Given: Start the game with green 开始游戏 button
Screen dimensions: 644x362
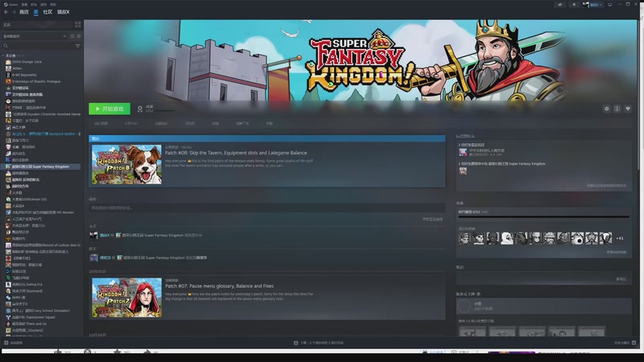Looking at the screenshot, I should [x=109, y=109].
